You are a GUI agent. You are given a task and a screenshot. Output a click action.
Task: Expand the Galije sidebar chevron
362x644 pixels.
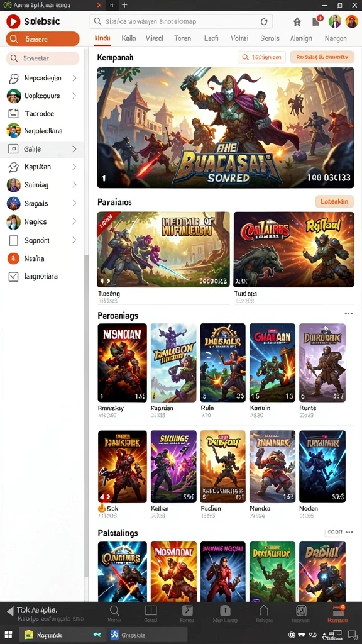[x=74, y=149]
